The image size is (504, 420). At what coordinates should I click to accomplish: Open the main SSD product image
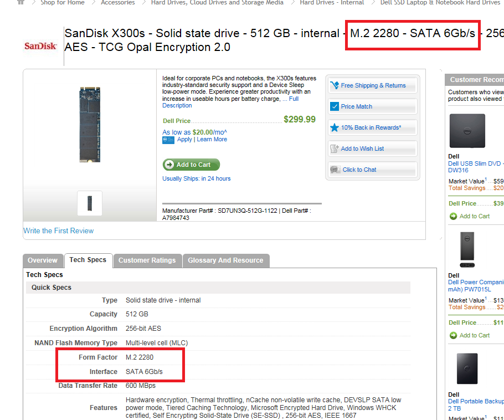90,125
